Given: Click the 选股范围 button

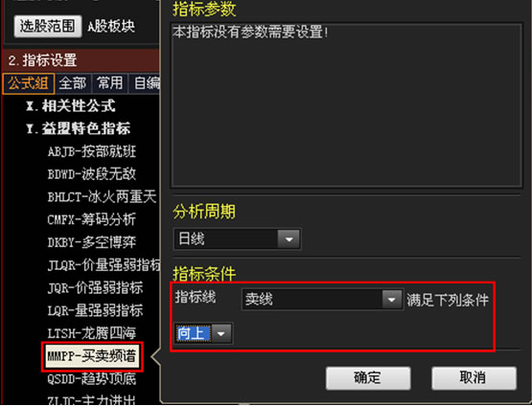Looking at the screenshot, I should tap(48, 26).
